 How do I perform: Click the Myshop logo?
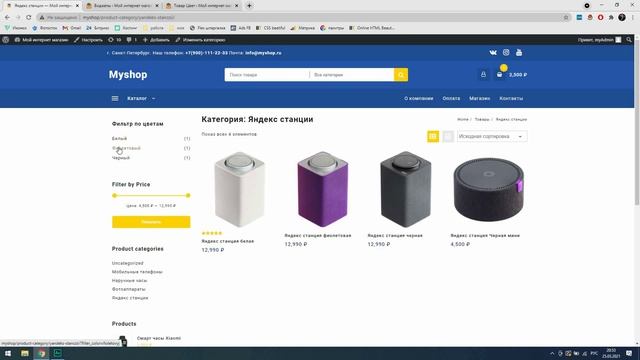click(x=128, y=75)
